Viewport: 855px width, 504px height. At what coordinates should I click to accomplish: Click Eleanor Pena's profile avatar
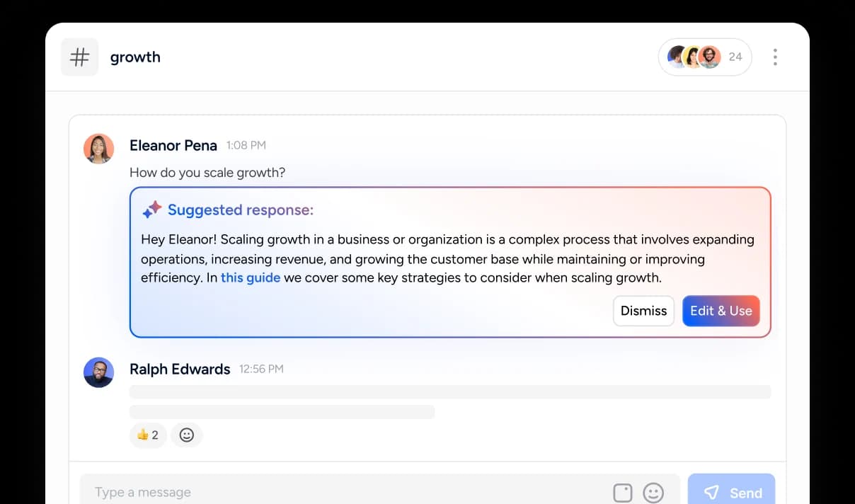[98, 149]
